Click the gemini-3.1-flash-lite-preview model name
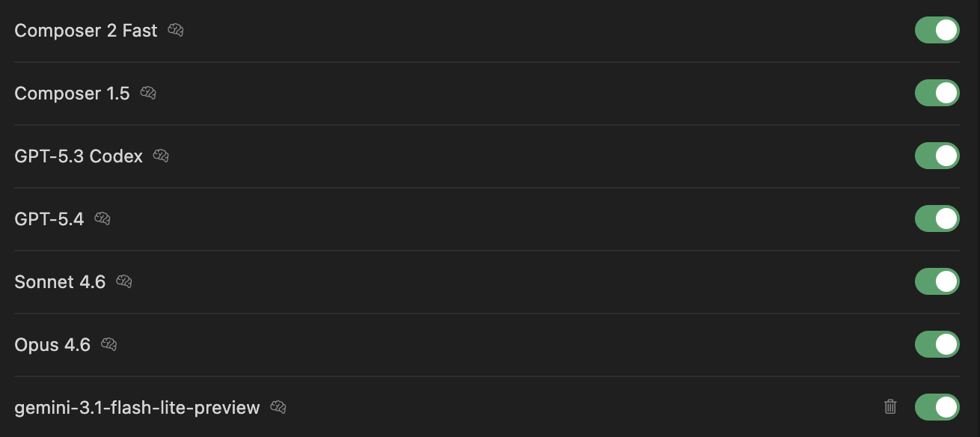Screen dimensions: 980x437 tap(137, 408)
